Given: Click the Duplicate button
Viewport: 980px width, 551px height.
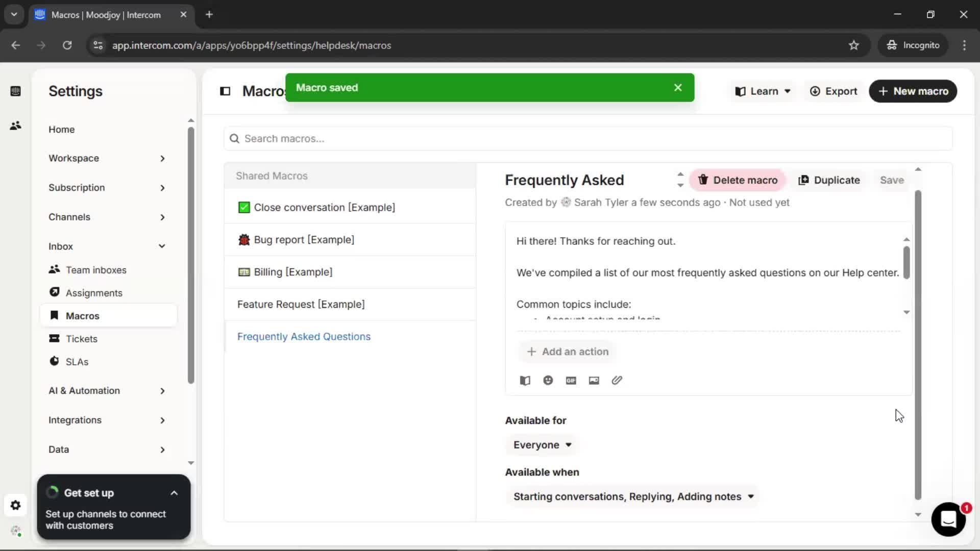Looking at the screenshot, I should pyautogui.click(x=829, y=180).
